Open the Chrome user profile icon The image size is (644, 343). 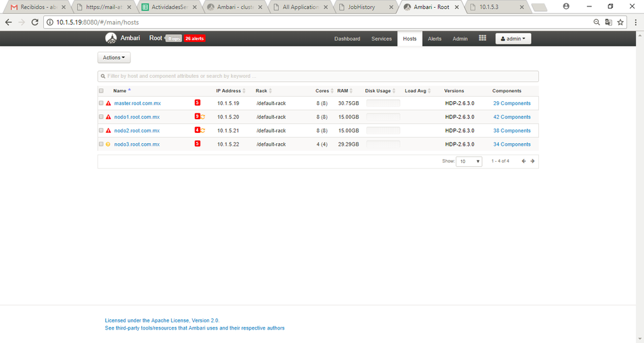pos(566,6)
